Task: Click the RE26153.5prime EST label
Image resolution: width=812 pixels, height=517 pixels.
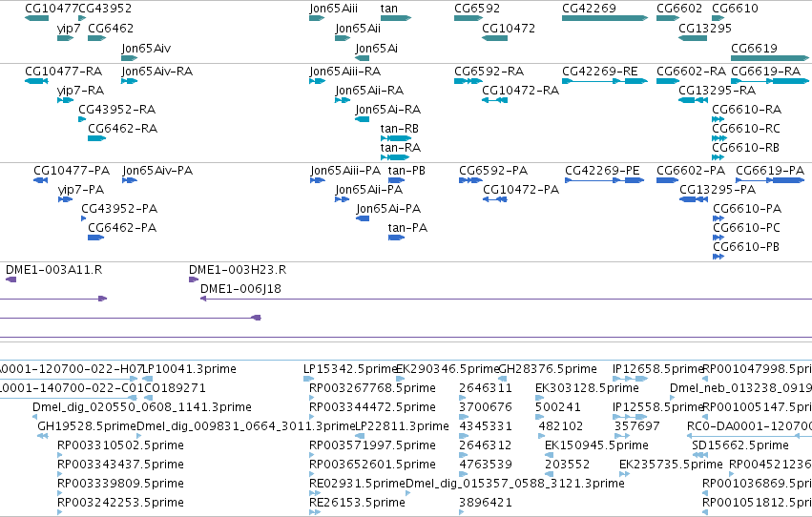Action: coord(357,502)
